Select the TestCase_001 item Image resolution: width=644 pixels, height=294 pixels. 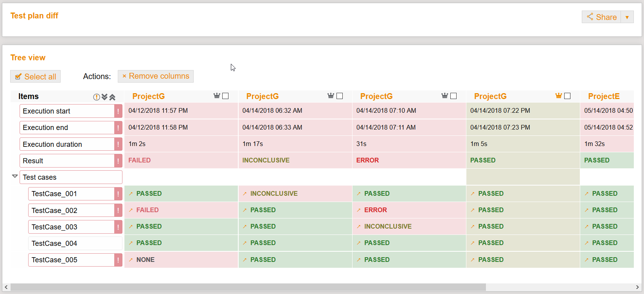pos(71,194)
